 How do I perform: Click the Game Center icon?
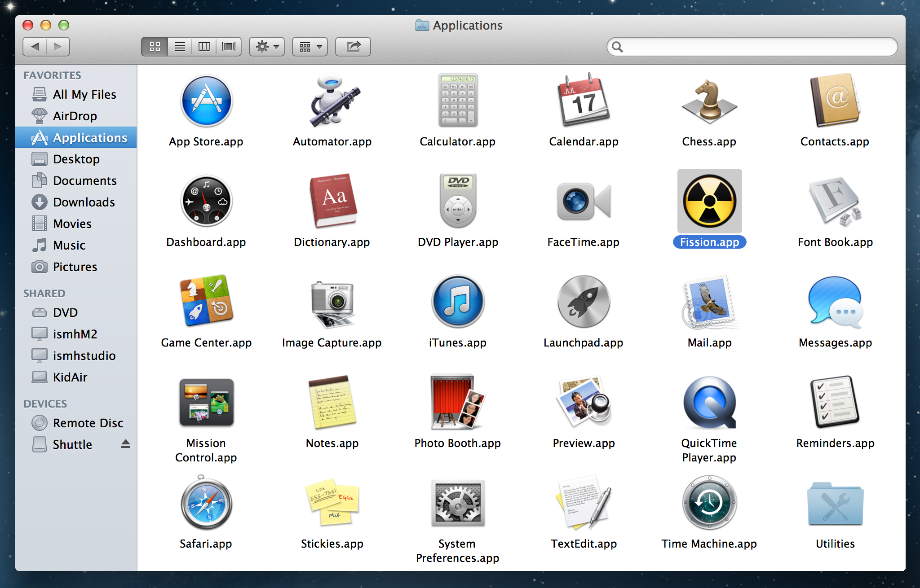pos(206,301)
